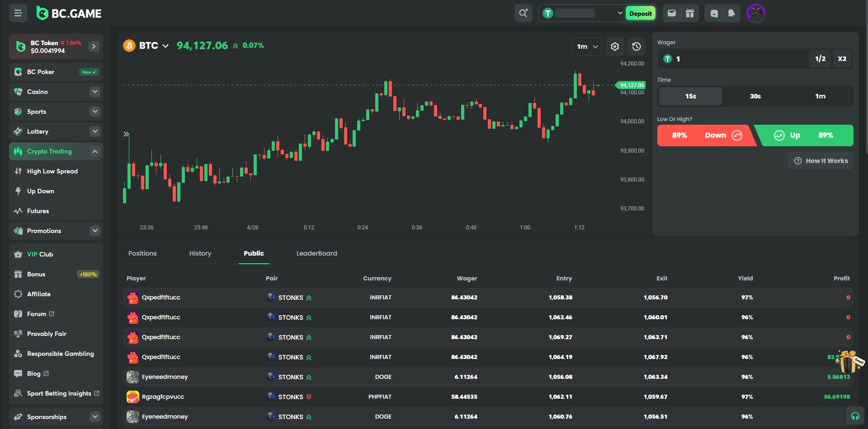Image resolution: width=868 pixels, height=429 pixels.
Task: Click the VIP Club crown icon
Action: (x=18, y=254)
